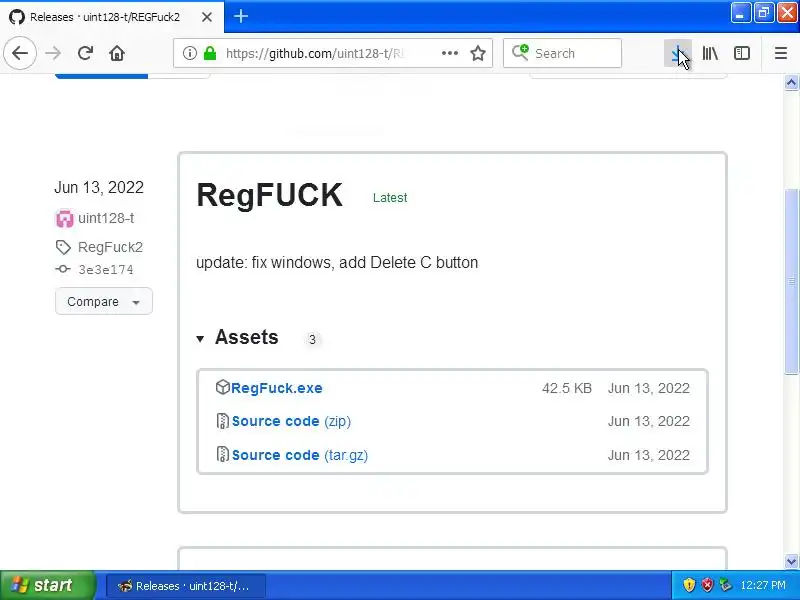Viewport: 800px width, 600px height.
Task: Click the search engine magnifier icon
Action: [x=520, y=52]
